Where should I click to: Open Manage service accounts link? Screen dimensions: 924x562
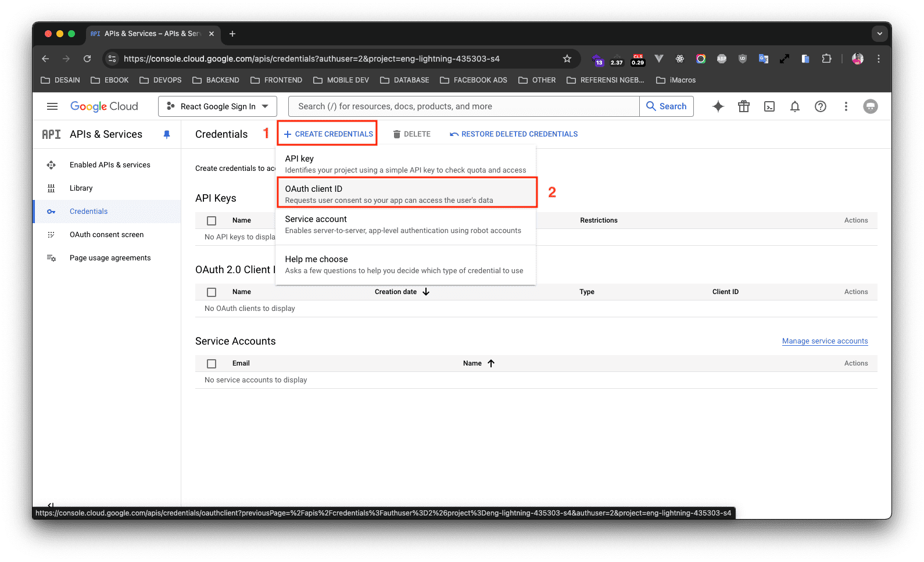pos(825,341)
